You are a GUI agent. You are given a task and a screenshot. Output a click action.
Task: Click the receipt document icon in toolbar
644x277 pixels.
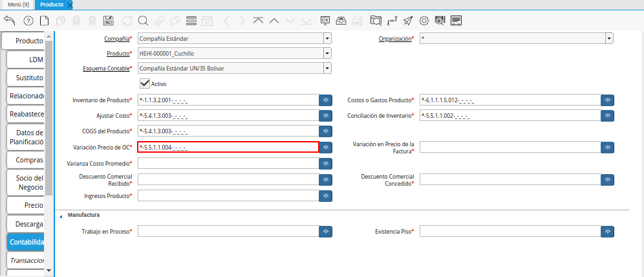click(456, 21)
